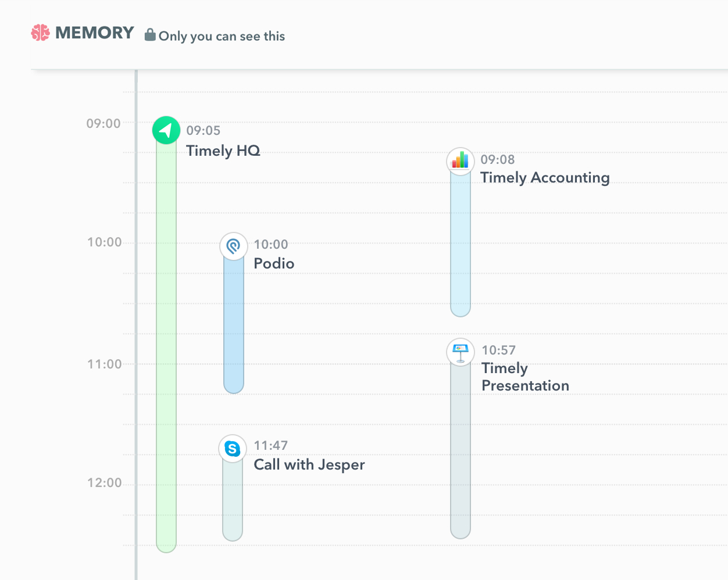Click the green Timely HQ location icon
Viewport: 728px width, 580px height.
pos(166,130)
